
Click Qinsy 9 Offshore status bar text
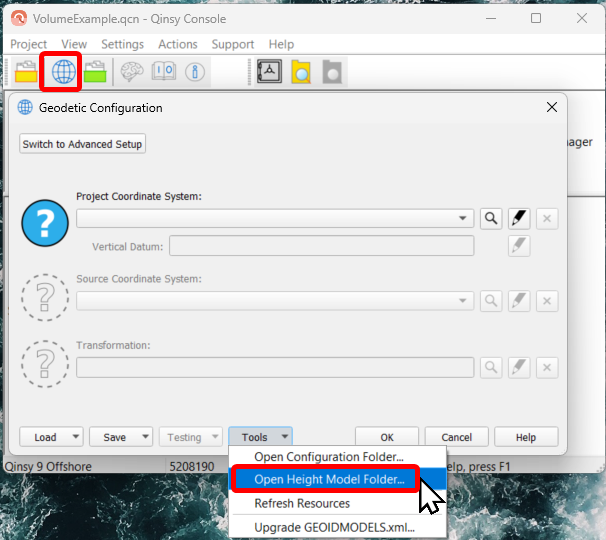(48, 467)
